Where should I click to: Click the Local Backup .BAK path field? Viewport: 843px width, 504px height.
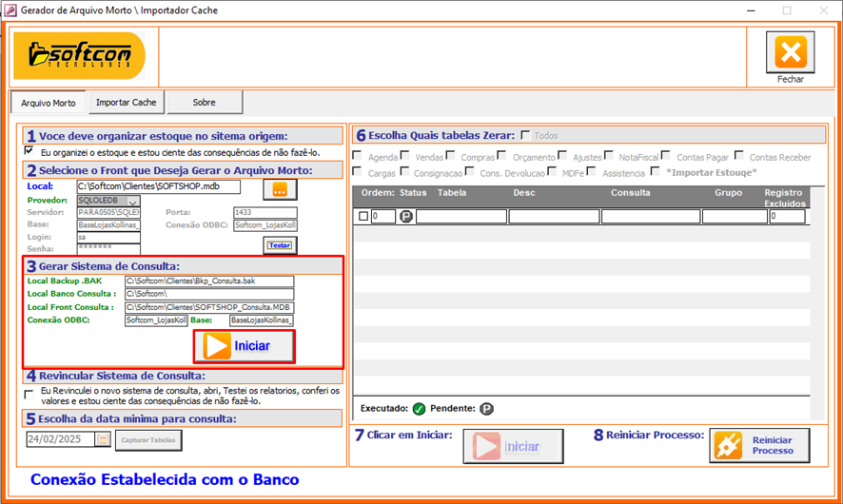pyautogui.click(x=208, y=281)
